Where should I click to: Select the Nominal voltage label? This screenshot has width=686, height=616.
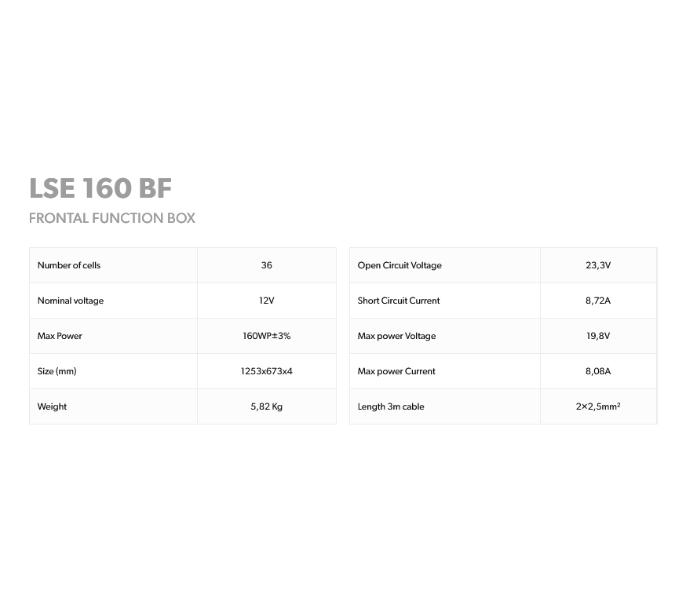[71, 301]
